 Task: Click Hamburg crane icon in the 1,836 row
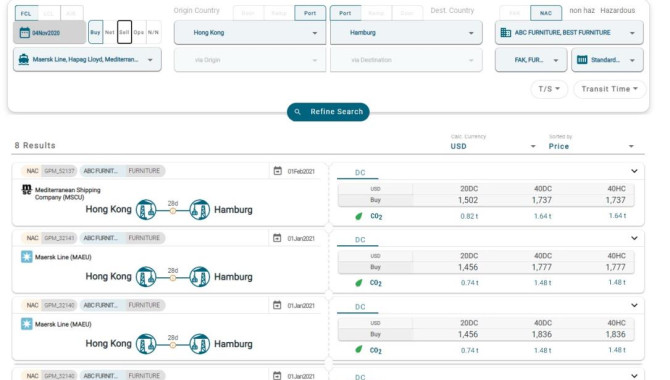[x=200, y=344]
